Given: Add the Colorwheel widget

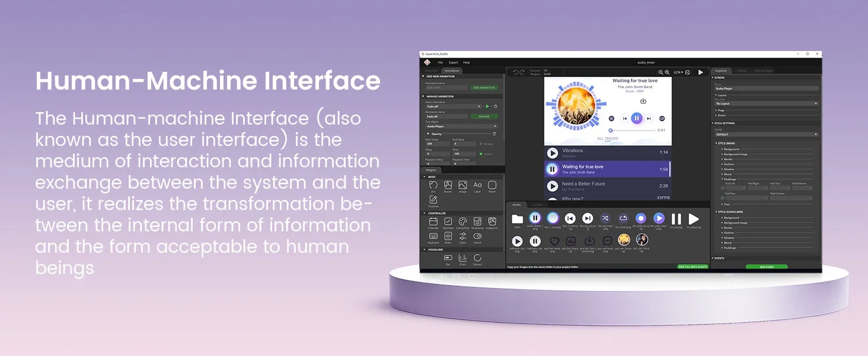Looking at the screenshot, I should (462, 221).
